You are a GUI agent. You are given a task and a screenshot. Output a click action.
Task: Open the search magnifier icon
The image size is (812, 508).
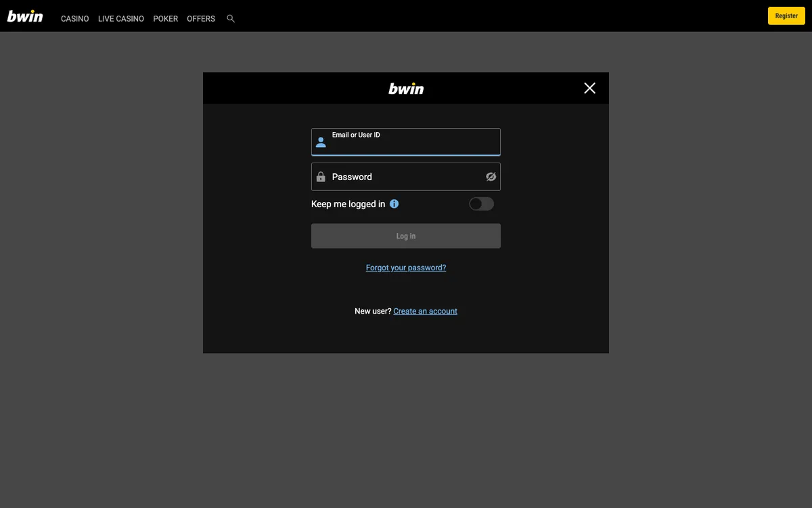[231, 19]
